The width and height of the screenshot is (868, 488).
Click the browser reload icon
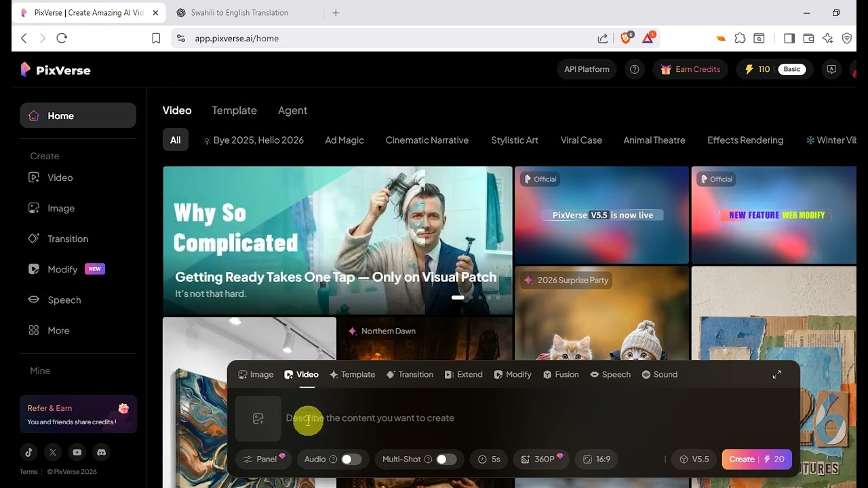[x=62, y=39]
